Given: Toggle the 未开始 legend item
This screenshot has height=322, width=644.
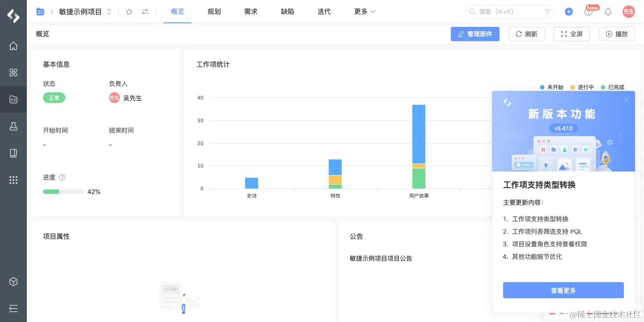Looking at the screenshot, I should [x=552, y=87].
